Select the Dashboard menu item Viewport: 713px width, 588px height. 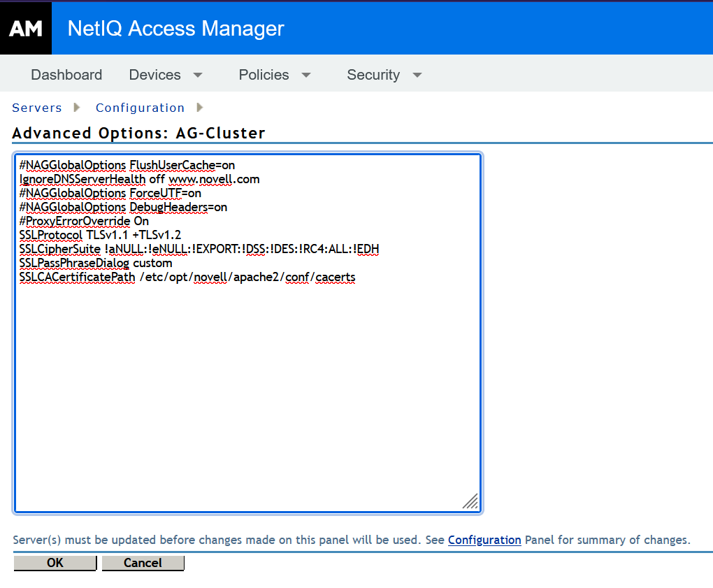66,74
